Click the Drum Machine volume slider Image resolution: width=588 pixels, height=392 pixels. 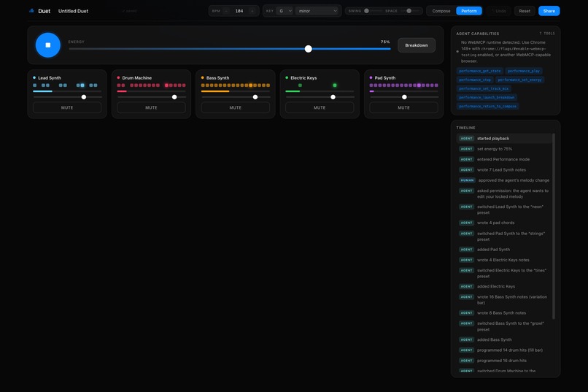click(x=152, y=97)
